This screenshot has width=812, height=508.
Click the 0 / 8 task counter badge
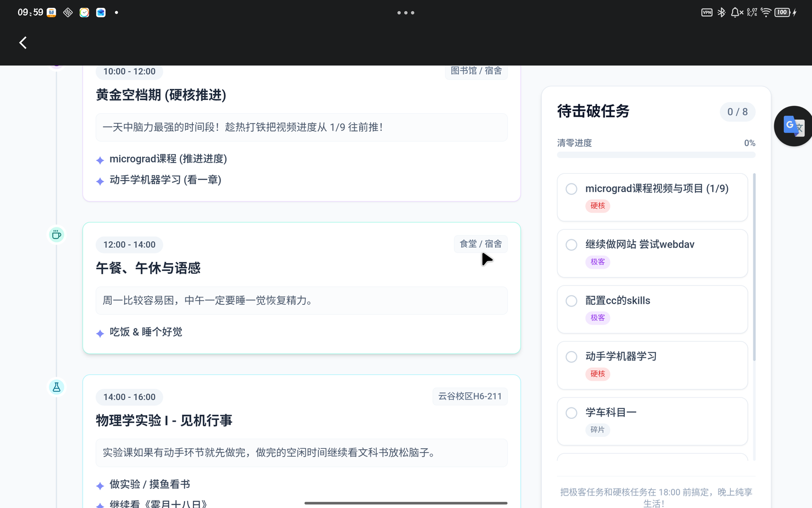[738, 112]
